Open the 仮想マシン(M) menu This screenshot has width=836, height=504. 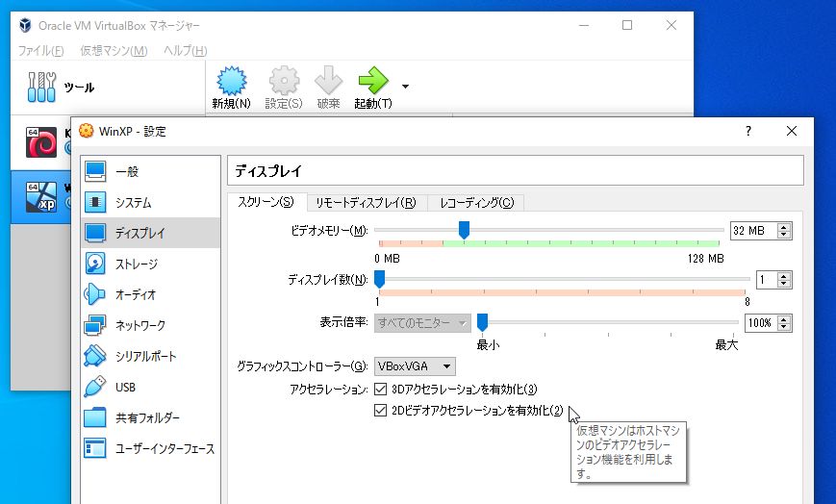[114, 51]
